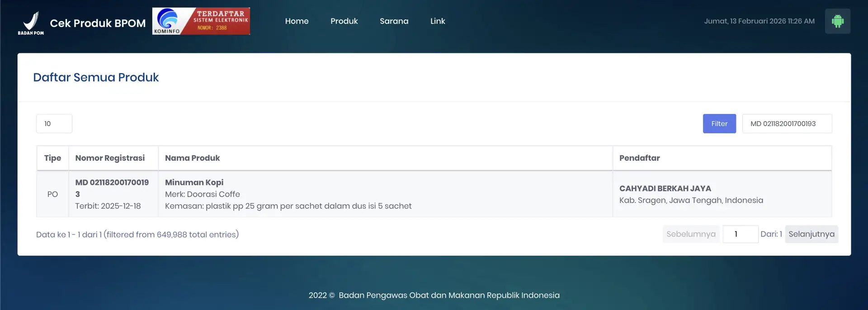Image resolution: width=868 pixels, height=310 pixels.
Task: Open the Cek Produk BPOM home title
Action: [98, 23]
